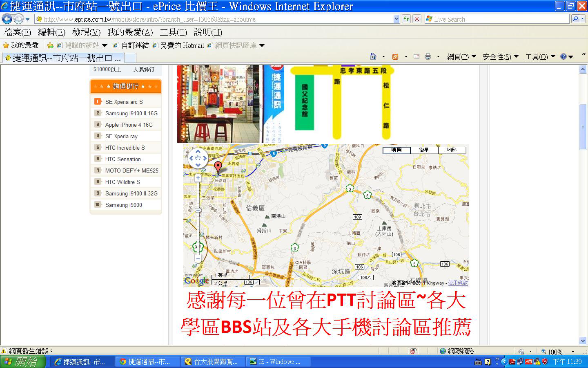Click the map zoom slider handle
The image size is (588, 368).
coord(198,210)
